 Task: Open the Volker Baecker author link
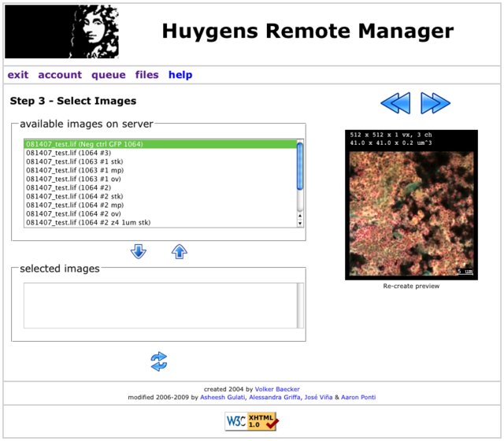[279, 389]
